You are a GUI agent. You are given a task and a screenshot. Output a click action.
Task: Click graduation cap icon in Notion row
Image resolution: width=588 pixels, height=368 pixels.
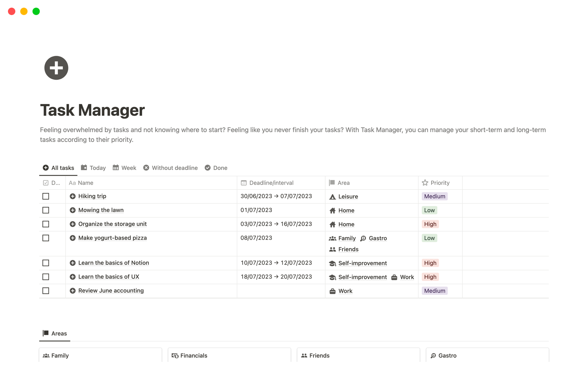(x=332, y=263)
